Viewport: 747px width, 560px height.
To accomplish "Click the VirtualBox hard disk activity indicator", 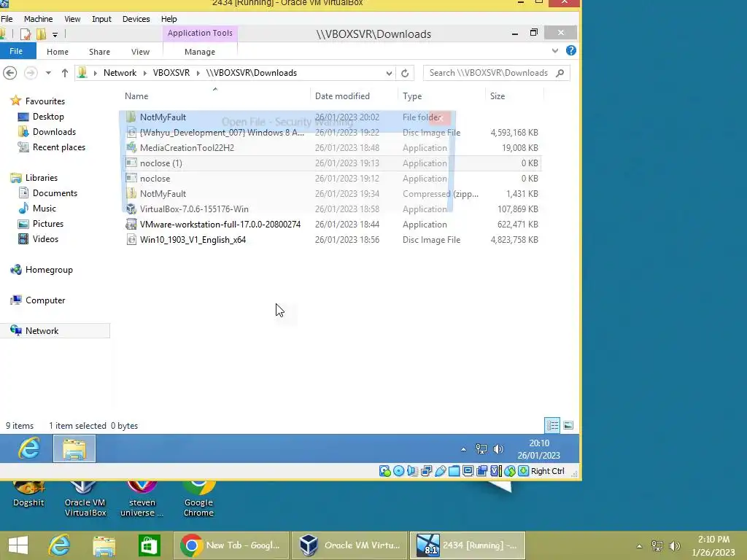I will tap(384, 471).
